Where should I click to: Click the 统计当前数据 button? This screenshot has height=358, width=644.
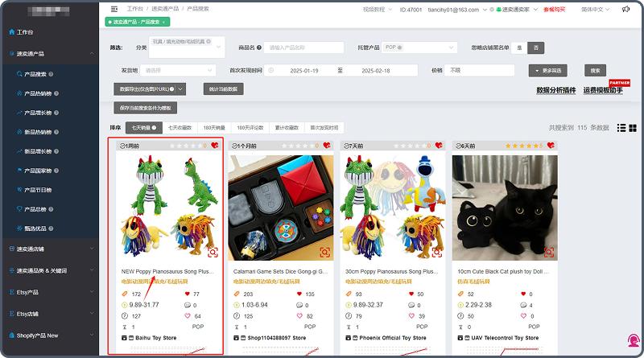pyautogui.click(x=224, y=89)
